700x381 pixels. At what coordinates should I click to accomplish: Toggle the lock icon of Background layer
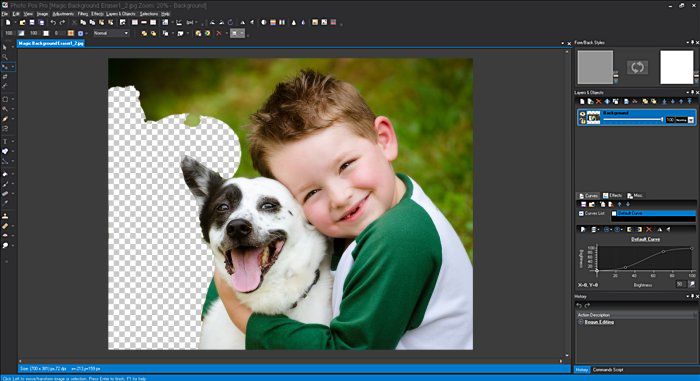(582, 121)
